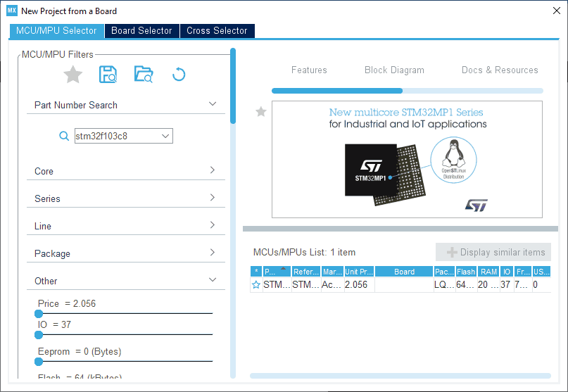Click the horizontal splitter above MCU list
The image size is (568, 392).
pyautogui.click(x=400, y=229)
